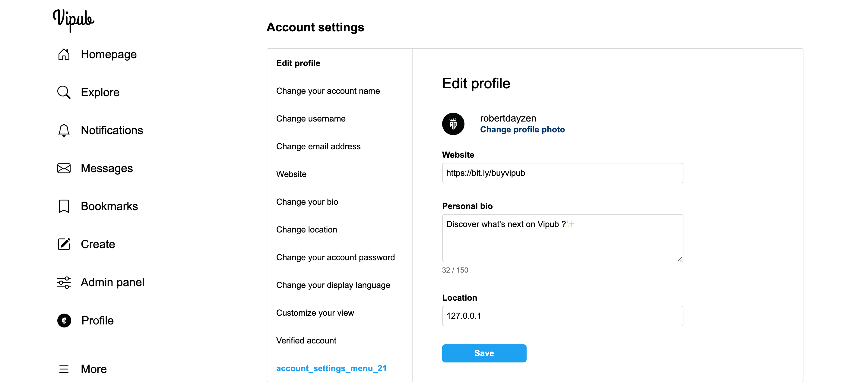Open account_settings_menu_21 link

click(331, 368)
